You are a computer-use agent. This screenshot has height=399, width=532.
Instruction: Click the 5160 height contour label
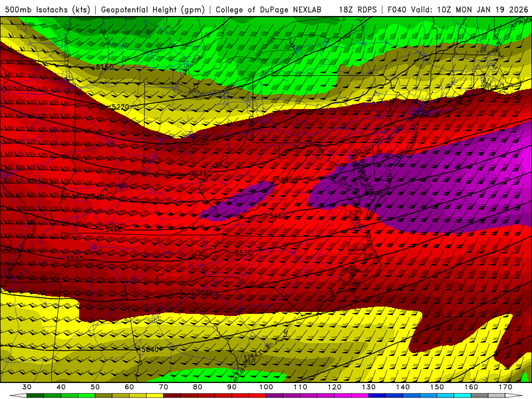[104, 67]
